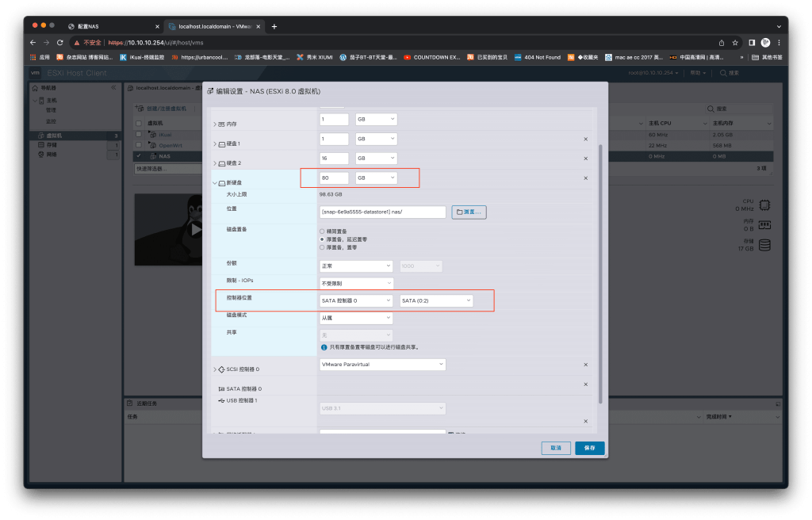Remove 硬盘 2 with its X icon
Screen dimensions: 812x520
point(585,159)
